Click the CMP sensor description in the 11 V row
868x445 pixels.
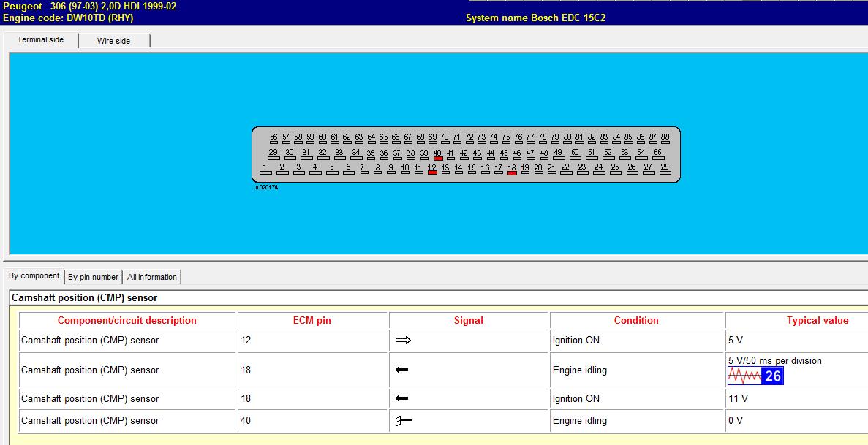click(90, 398)
